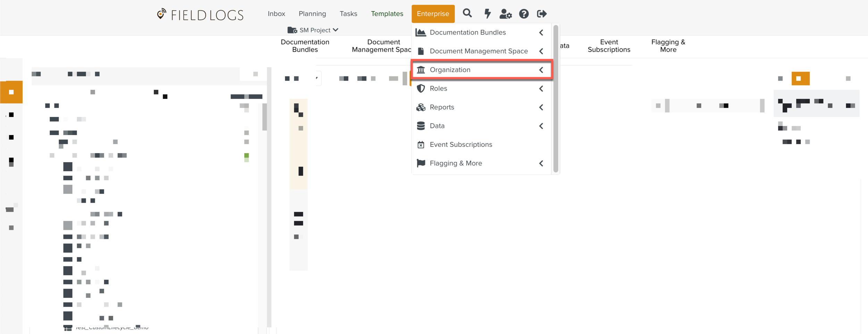
Task: Expand the Roles submenu chevron
Action: tap(541, 89)
